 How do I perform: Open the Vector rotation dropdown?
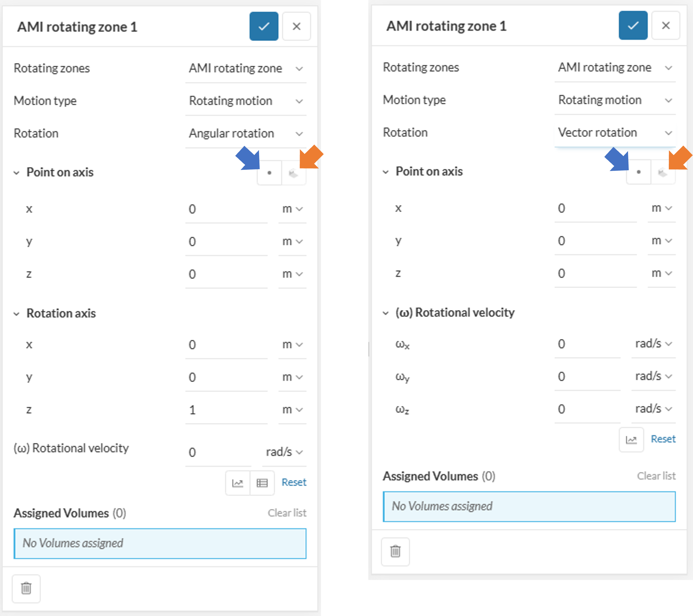pos(615,133)
